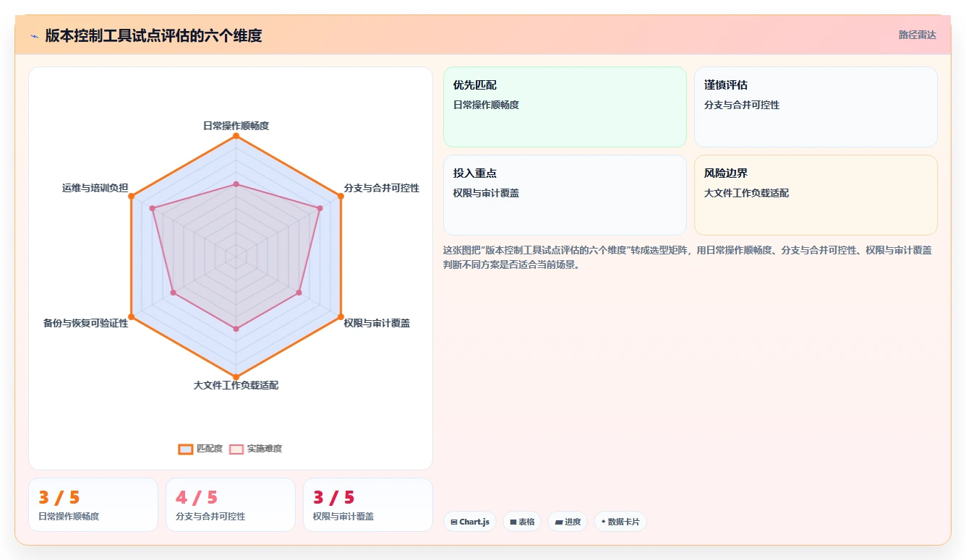This screenshot has height=560, width=966.
Task: Open the 投入重点 card
Action: (565, 195)
